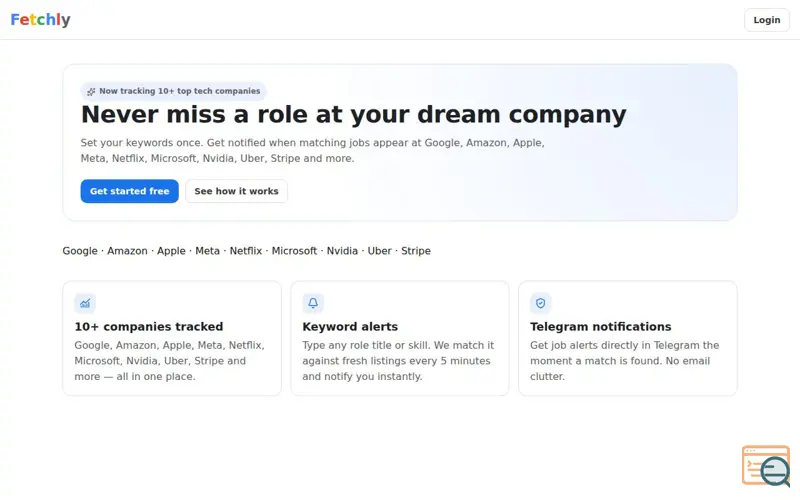Click 'Apple' in the company list row
Screen dimensions: 800x500
coord(171,251)
